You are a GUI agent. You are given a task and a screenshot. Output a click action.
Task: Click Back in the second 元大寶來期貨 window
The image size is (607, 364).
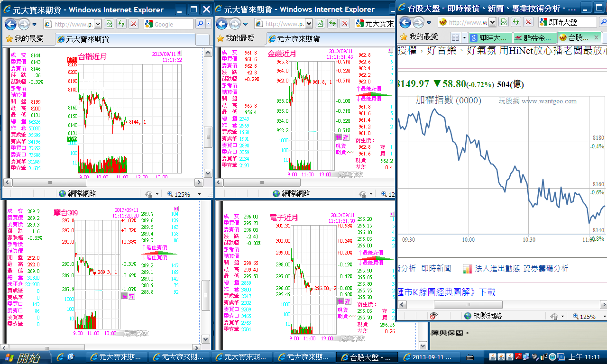tap(221, 24)
